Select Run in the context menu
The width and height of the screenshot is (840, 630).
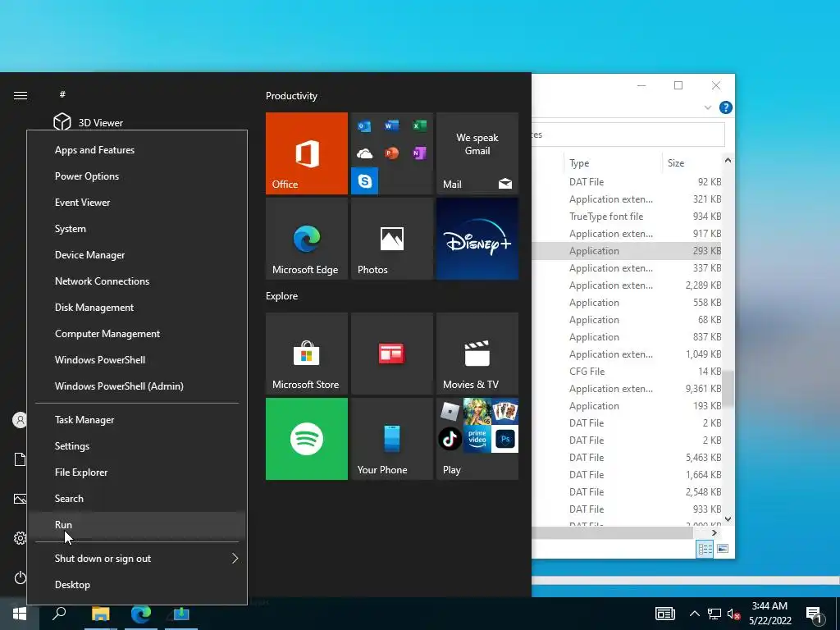(138, 525)
